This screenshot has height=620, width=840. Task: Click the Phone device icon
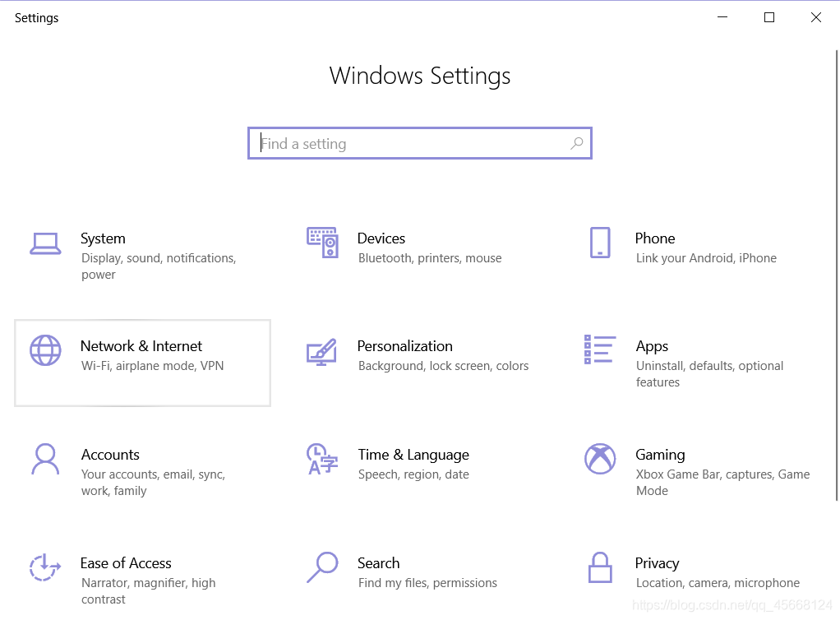(x=600, y=243)
